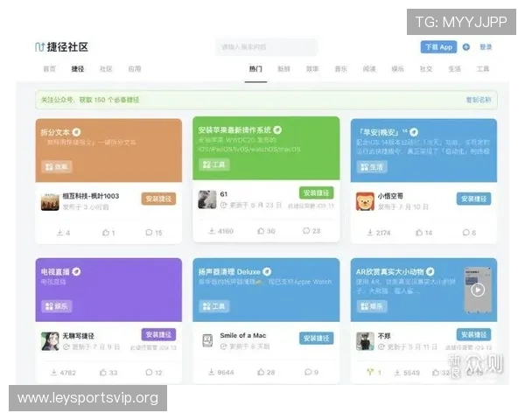This screenshot has height=420, width=525.
Task: Open the 捷径 navigation tab
Action: (x=78, y=69)
